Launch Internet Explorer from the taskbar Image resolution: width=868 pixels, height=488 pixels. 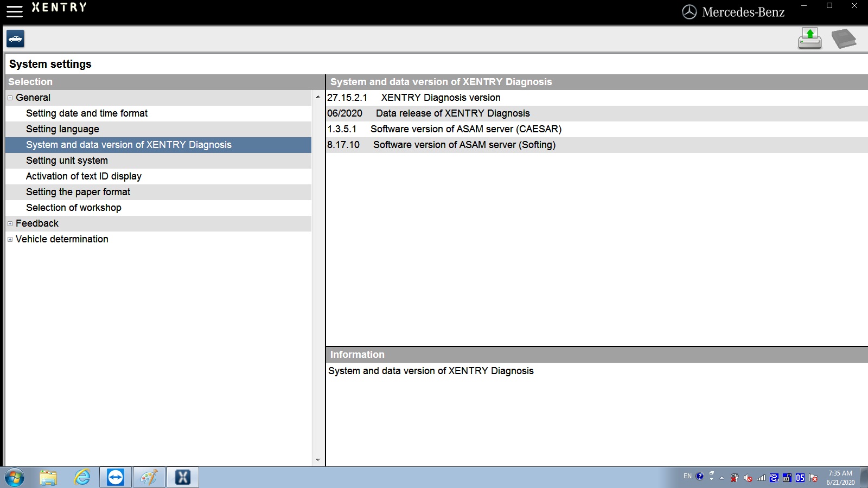(82, 478)
